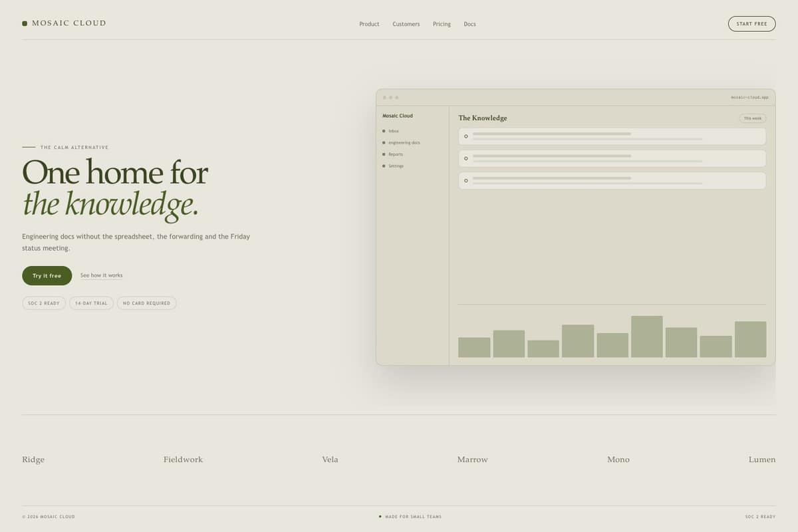Click the Marrow customer name
This screenshot has height=532, width=798.
pyautogui.click(x=473, y=460)
